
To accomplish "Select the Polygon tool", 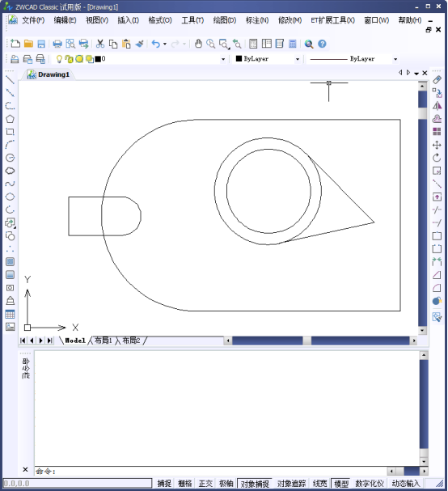I will [10, 119].
